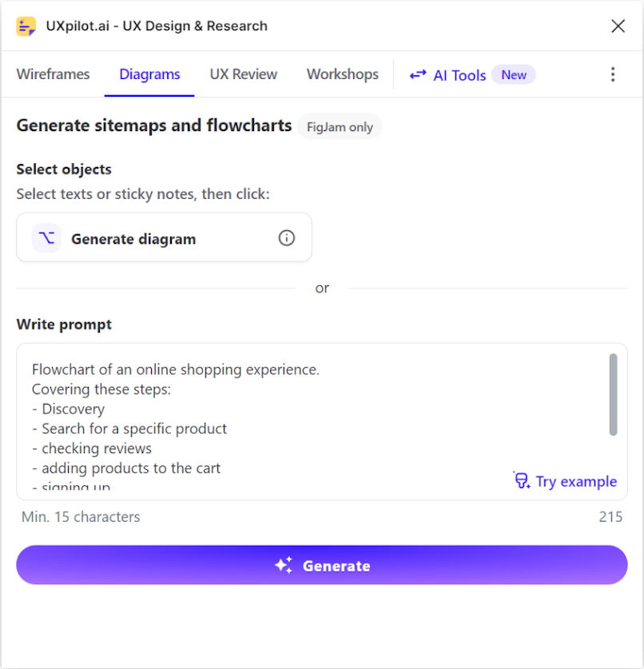The image size is (644, 669).
Task: Click the diagram symbol icon in Generate diagram
Action: point(46,237)
